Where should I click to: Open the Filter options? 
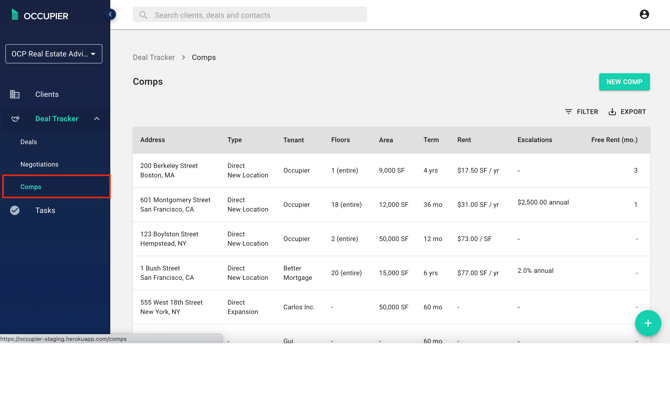click(581, 112)
